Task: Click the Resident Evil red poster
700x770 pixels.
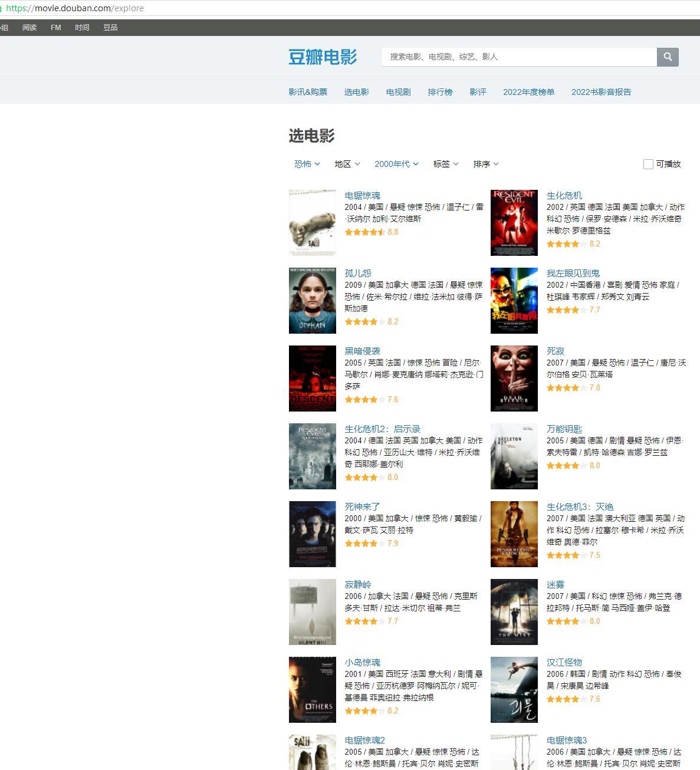Action: click(x=514, y=223)
